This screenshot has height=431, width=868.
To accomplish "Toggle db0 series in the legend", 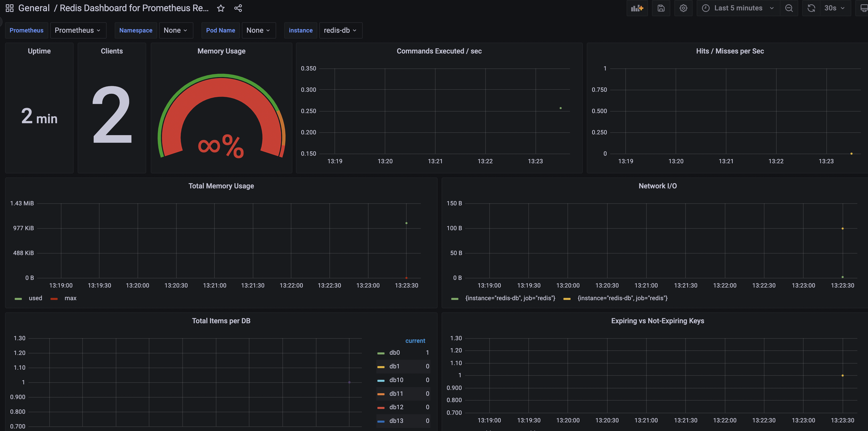I will 394,353.
